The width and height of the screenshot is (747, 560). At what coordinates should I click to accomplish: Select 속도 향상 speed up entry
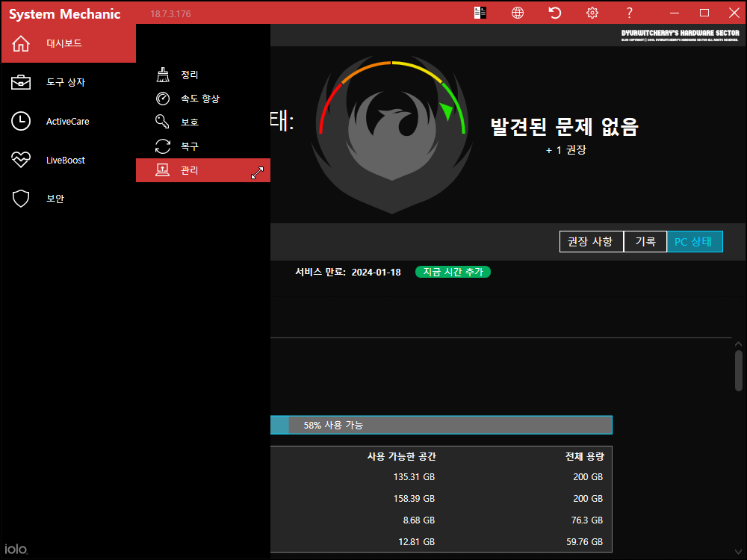(x=203, y=99)
